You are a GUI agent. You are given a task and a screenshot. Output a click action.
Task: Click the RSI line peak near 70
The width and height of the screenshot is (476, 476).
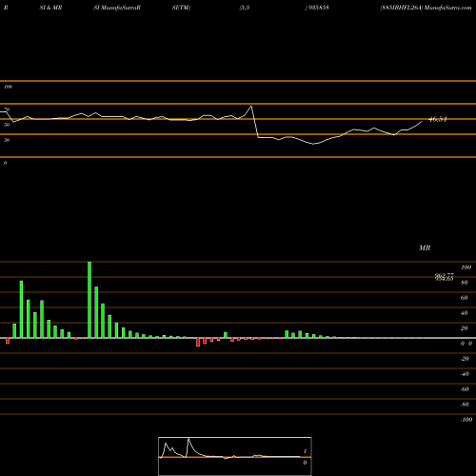point(251,107)
